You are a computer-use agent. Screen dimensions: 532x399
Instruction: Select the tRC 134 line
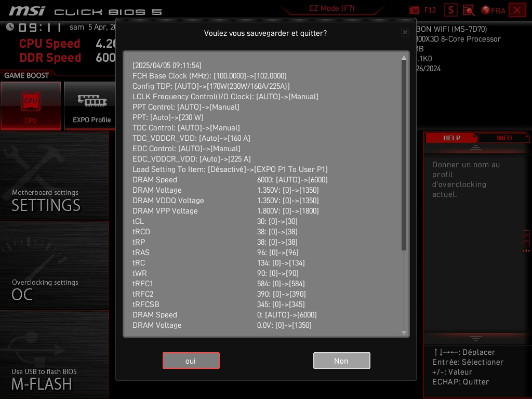coord(219,263)
